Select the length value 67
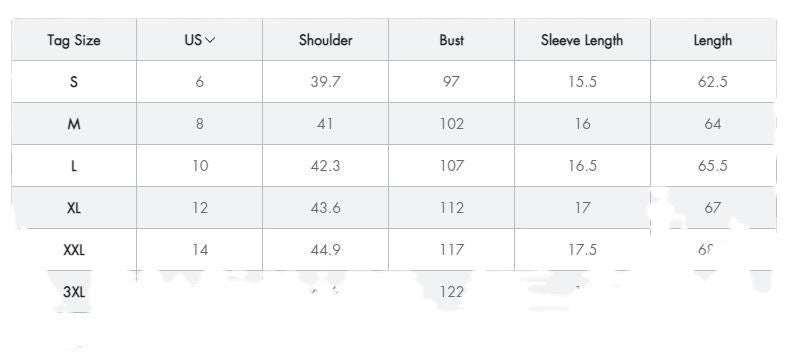This screenshot has height=362, width=787. [713, 208]
